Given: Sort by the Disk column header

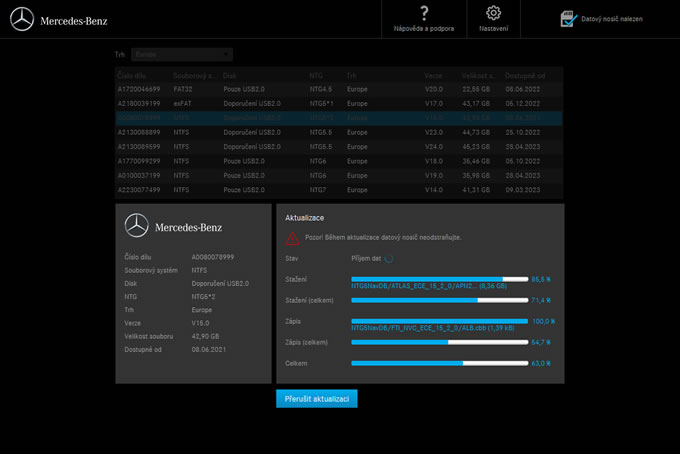Looking at the screenshot, I should click(229, 76).
